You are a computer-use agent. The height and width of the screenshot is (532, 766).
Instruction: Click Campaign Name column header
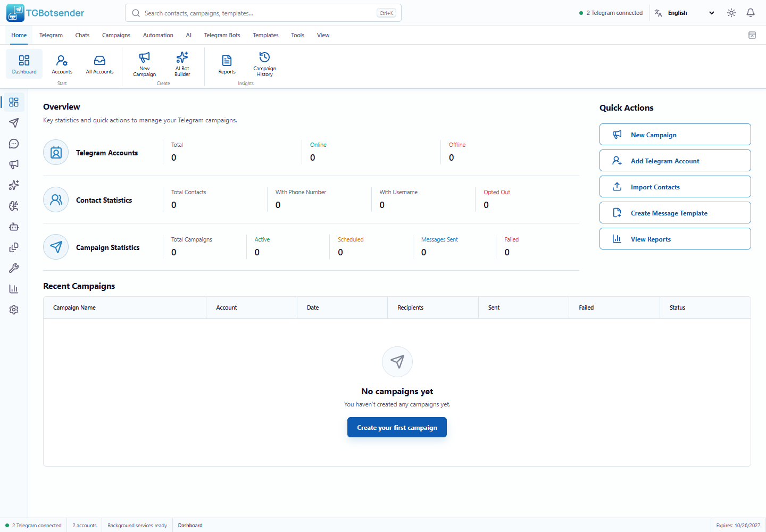point(124,307)
